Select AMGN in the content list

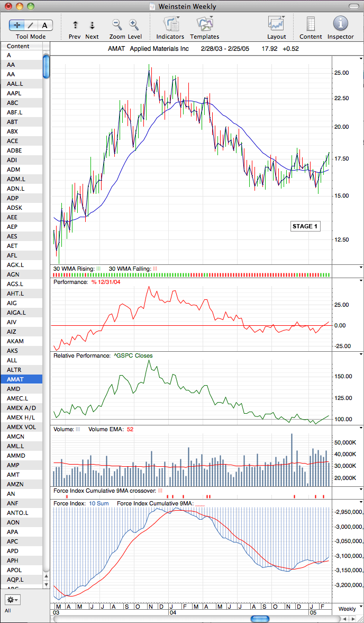(x=22, y=437)
